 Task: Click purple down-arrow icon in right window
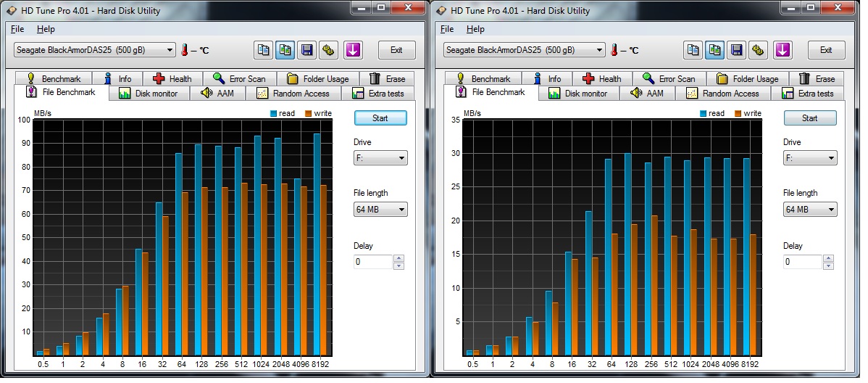pos(783,50)
